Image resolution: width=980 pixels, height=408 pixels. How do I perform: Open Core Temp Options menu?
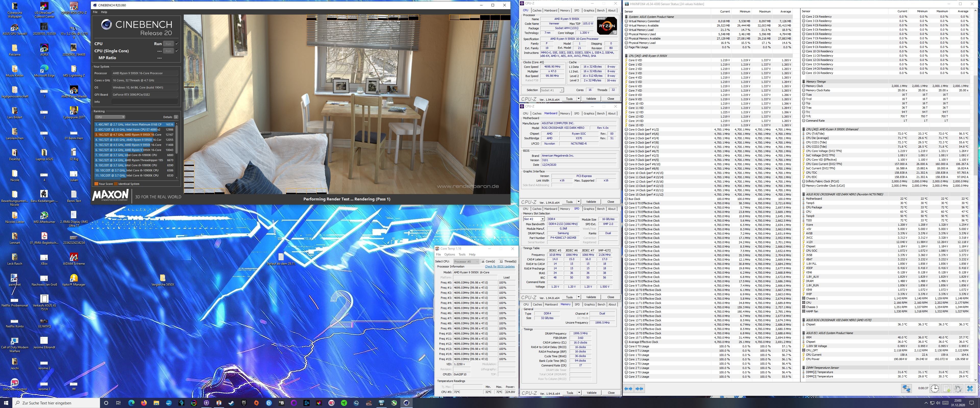pos(449,254)
